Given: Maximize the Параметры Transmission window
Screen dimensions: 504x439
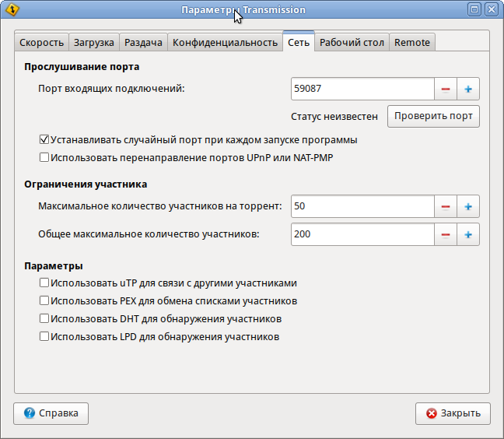Looking at the screenshot, I should click(474, 9).
